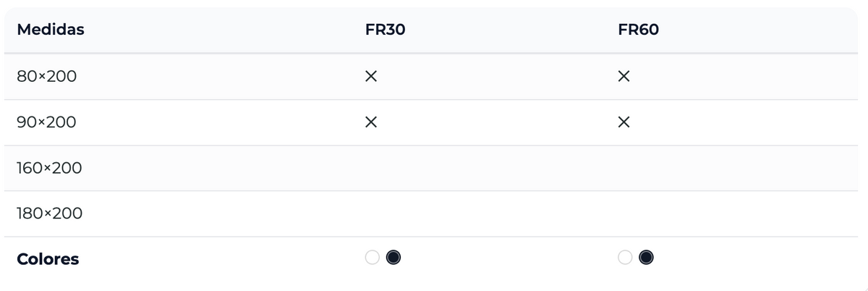Screen dimensions: 868x291
Task: Click the FR30 column header
Action: tap(385, 30)
